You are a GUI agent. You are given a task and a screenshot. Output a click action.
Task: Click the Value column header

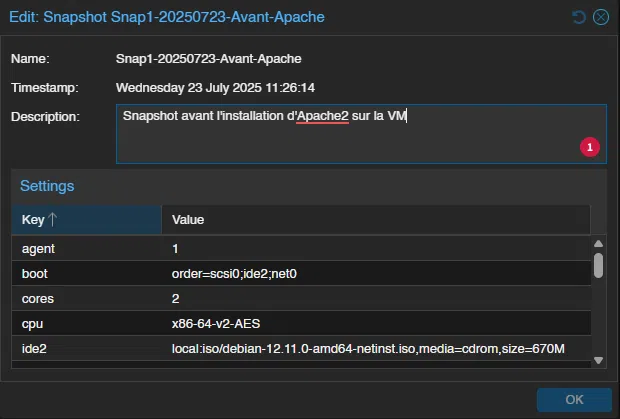(375, 219)
